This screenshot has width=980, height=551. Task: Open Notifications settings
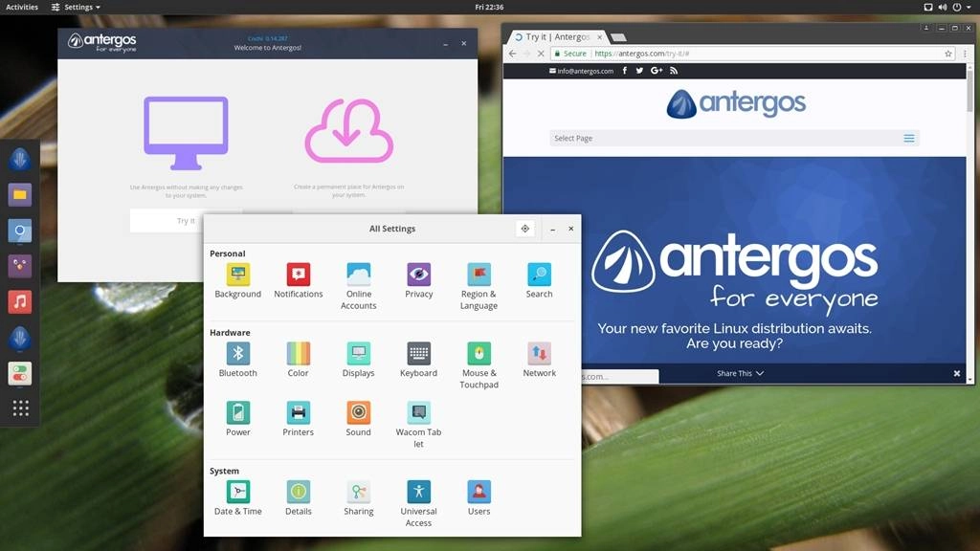(299, 281)
